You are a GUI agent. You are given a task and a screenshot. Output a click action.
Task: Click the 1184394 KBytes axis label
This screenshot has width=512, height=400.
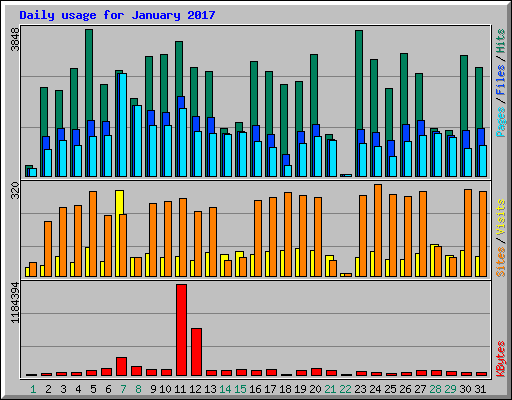coord(15,303)
